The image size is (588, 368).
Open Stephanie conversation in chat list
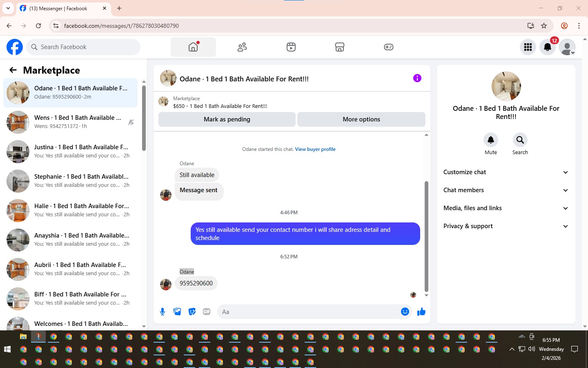71,181
